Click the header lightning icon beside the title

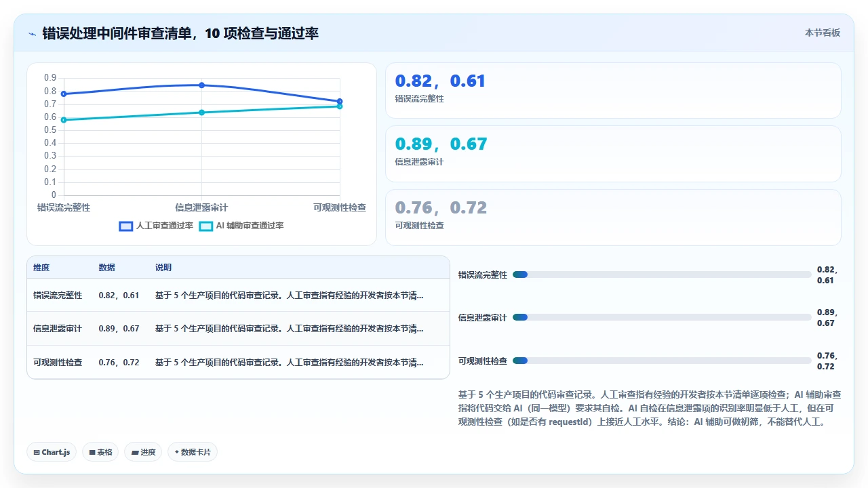click(x=32, y=33)
